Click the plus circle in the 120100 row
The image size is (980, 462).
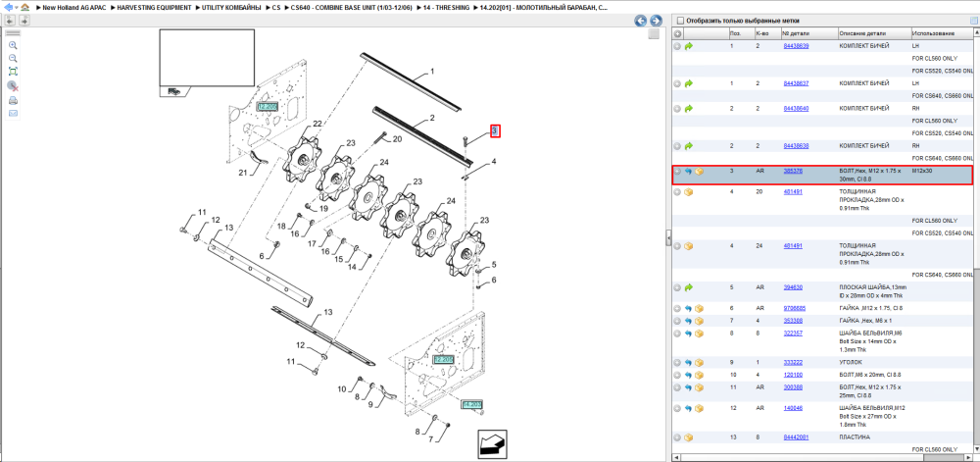click(x=677, y=375)
